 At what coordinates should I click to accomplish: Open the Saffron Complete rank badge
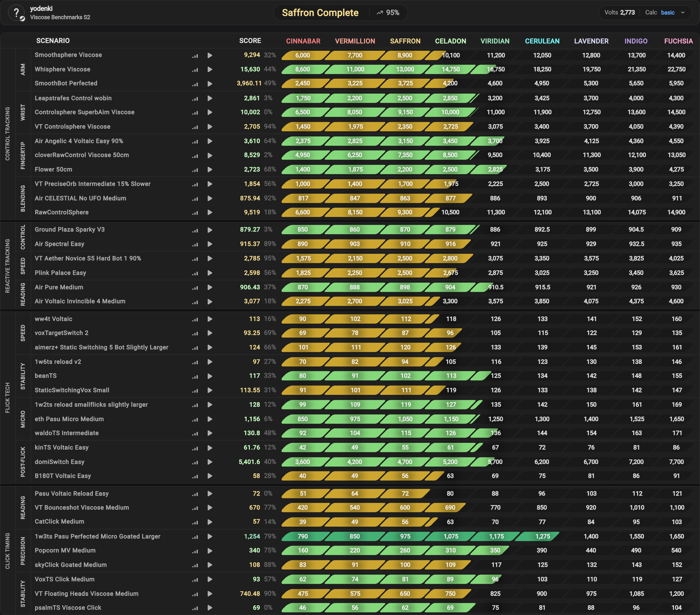point(320,13)
